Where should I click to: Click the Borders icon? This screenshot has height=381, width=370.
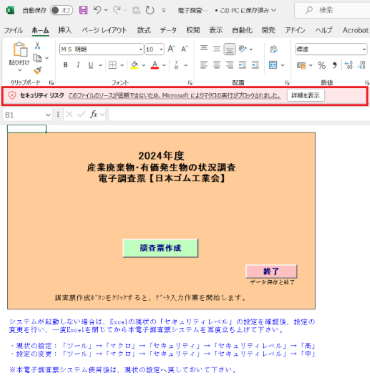click(x=113, y=65)
